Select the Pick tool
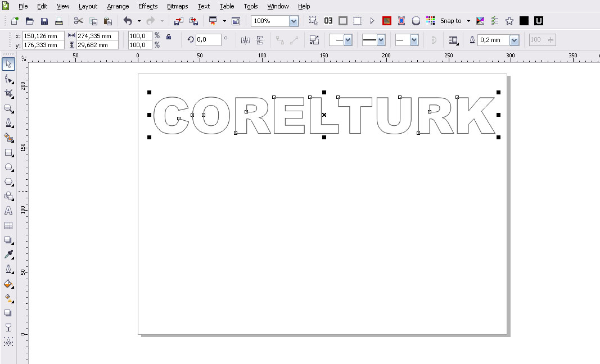The height and width of the screenshot is (364, 600). (8, 64)
